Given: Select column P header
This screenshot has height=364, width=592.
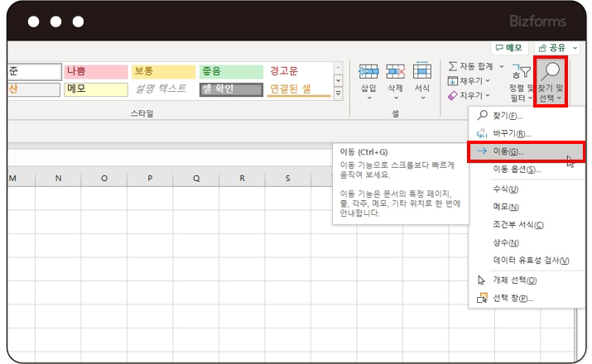Looking at the screenshot, I should 150,179.
